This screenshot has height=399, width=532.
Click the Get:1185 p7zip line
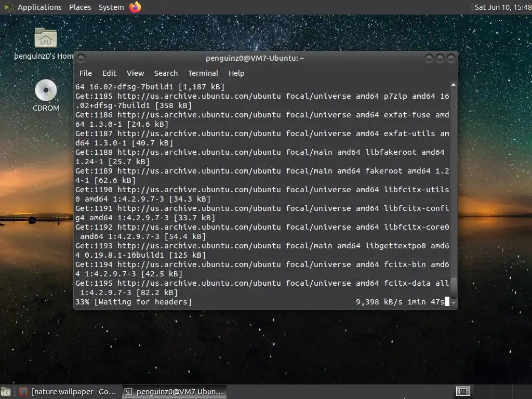(262, 101)
